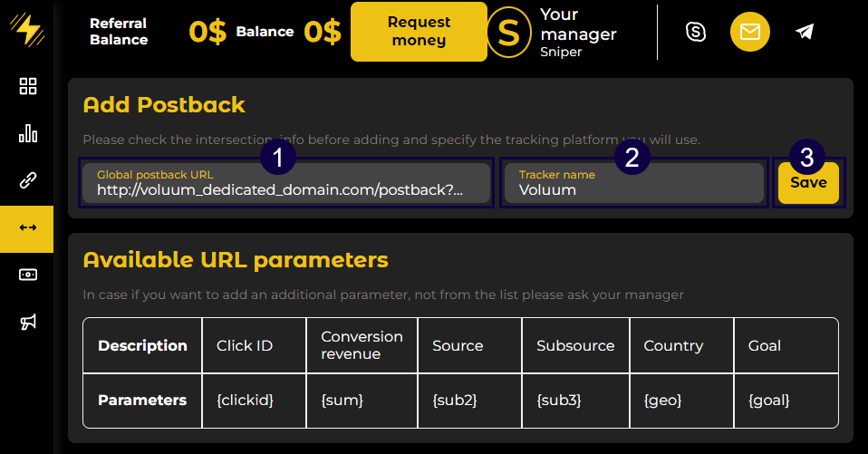This screenshot has height=454, width=868.
Task: Open the megaphone announcements sidebar icon
Action: click(x=28, y=322)
